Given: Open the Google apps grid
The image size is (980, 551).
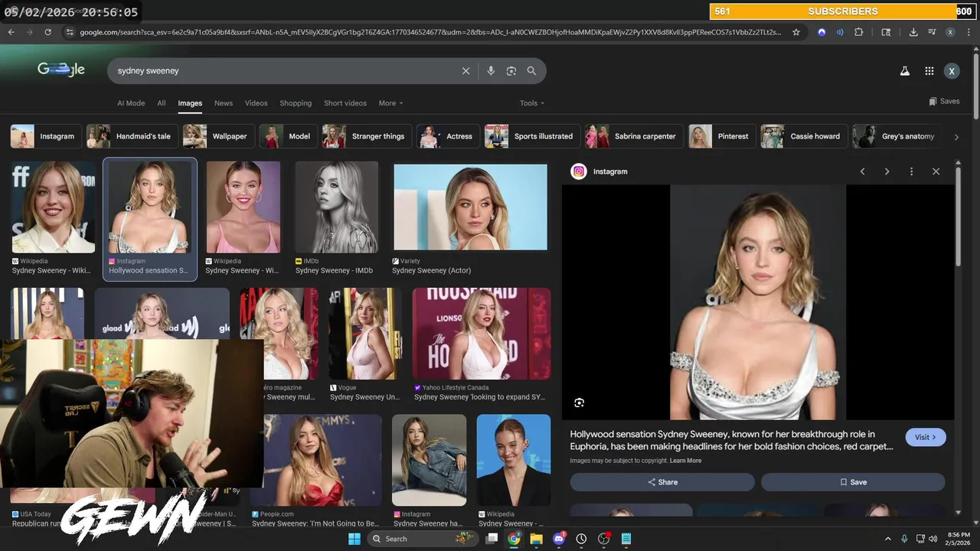Looking at the screenshot, I should pos(929,71).
